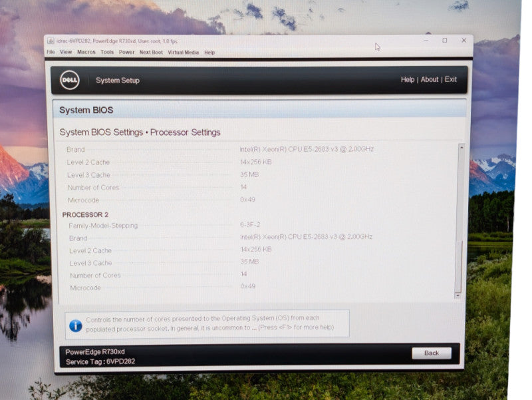Open the View menu
The image size is (532, 400).
66,52
